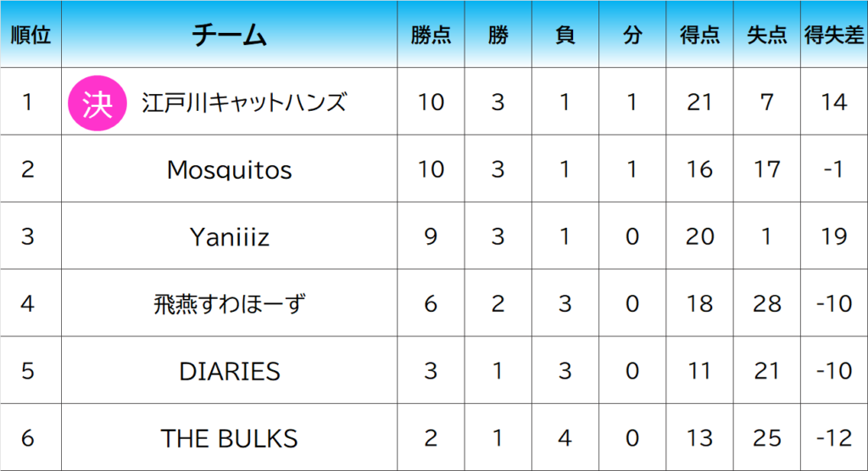Select team name 江戸川キャットハンズ
Viewport: 868px width, 471px height.
click(x=244, y=103)
